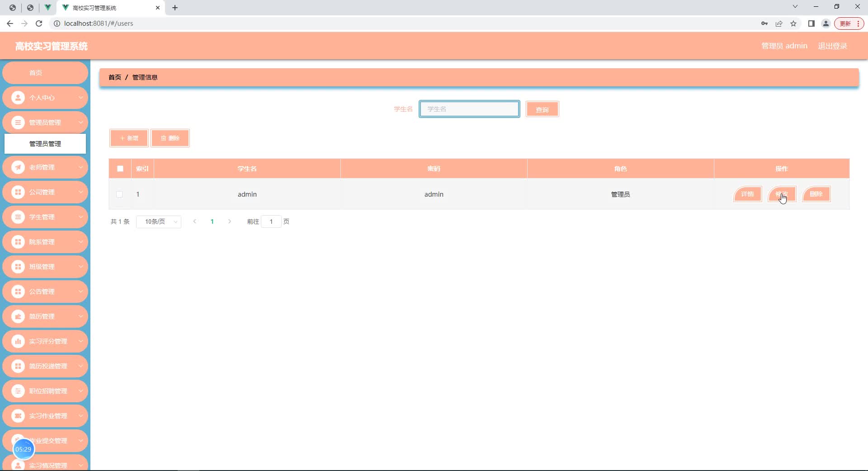Click the 老师管理 sidebar icon
This screenshot has width=868, height=471.
18,167
